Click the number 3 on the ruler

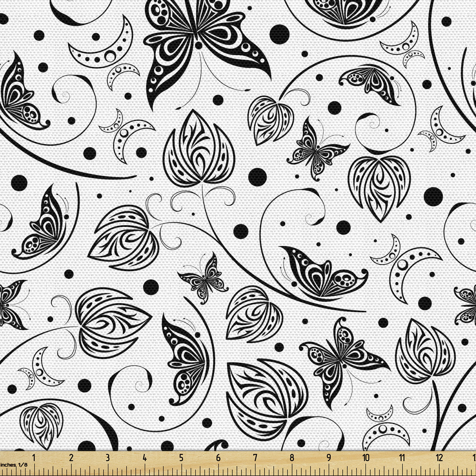coord(108,458)
